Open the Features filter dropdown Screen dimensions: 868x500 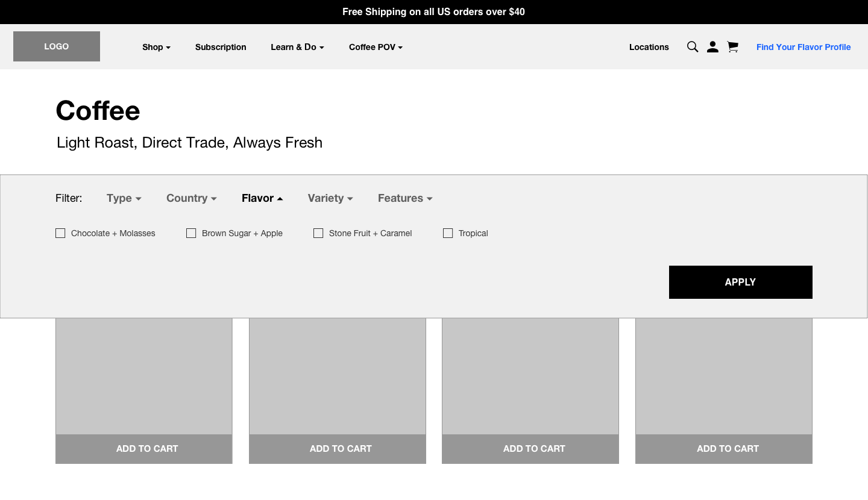tap(404, 198)
